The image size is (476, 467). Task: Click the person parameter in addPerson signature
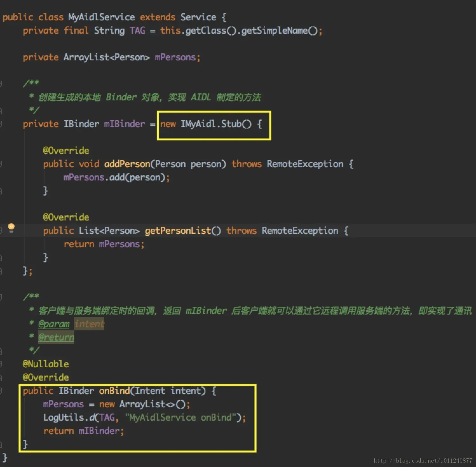(206, 164)
